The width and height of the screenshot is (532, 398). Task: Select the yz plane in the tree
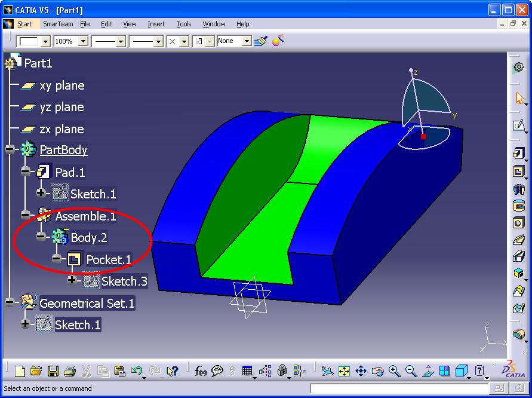61,108
